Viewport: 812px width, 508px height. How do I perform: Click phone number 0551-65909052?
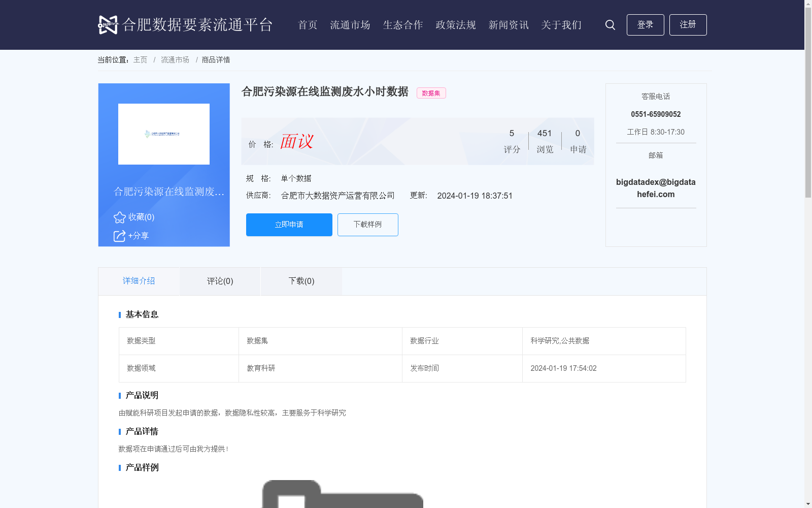click(x=656, y=114)
